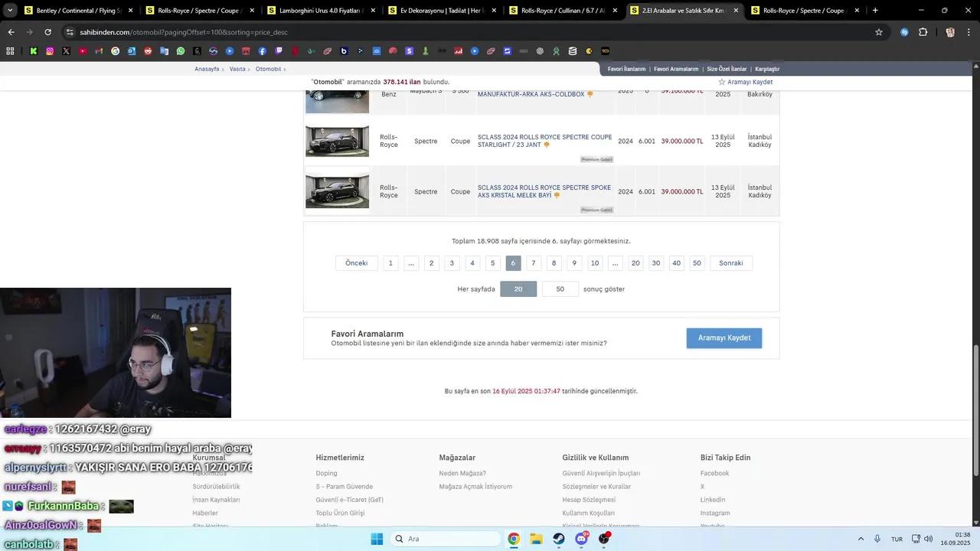Click the Windows taskbar search box
This screenshot has height=551, width=980.
445,539
